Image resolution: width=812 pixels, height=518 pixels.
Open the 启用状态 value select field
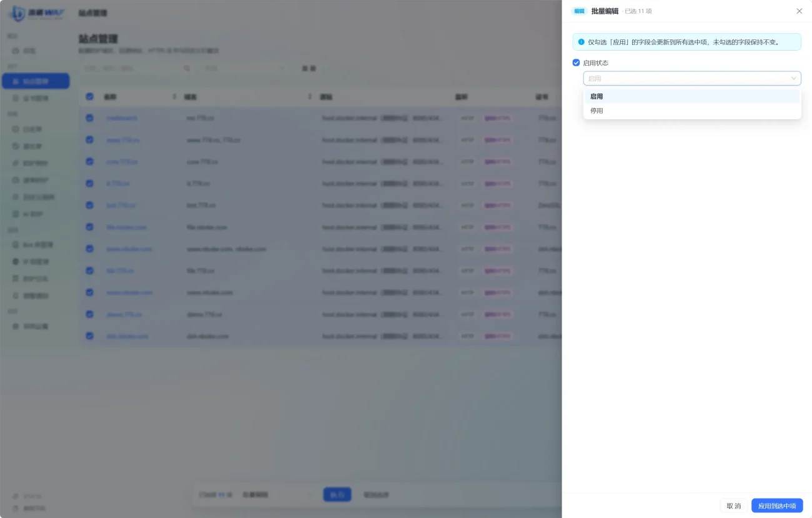coord(692,78)
